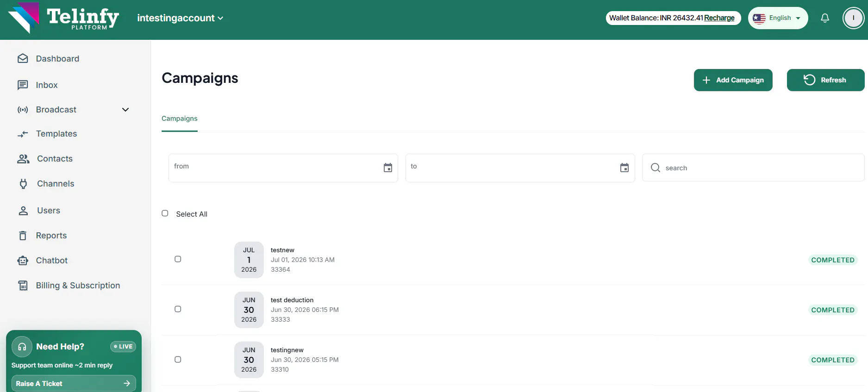This screenshot has width=868, height=392.
Task: Click timestamp Jun 30, 2026 06:15 PM
Action: (x=305, y=310)
